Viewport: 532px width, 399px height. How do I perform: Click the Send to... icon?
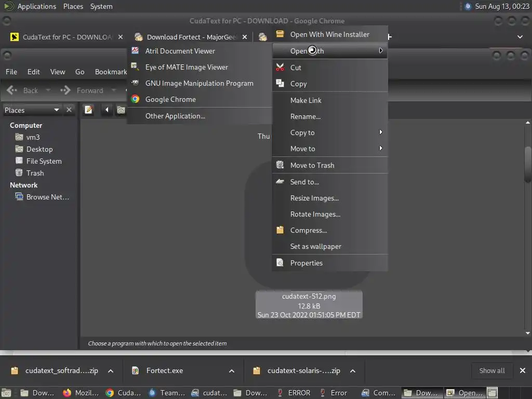280,181
